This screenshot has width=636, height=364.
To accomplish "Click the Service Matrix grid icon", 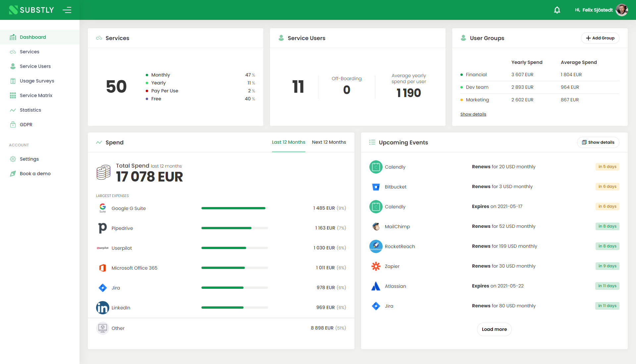I will [x=13, y=95].
